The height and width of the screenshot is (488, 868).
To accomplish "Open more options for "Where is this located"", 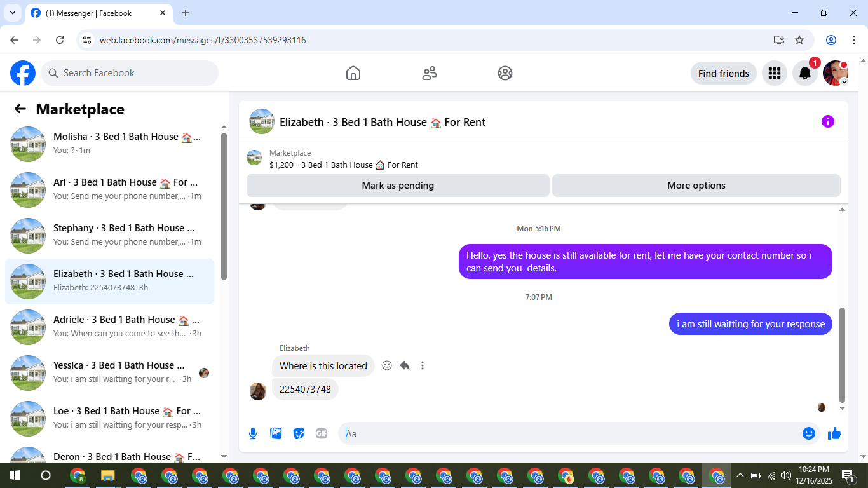I will click(x=423, y=365).
